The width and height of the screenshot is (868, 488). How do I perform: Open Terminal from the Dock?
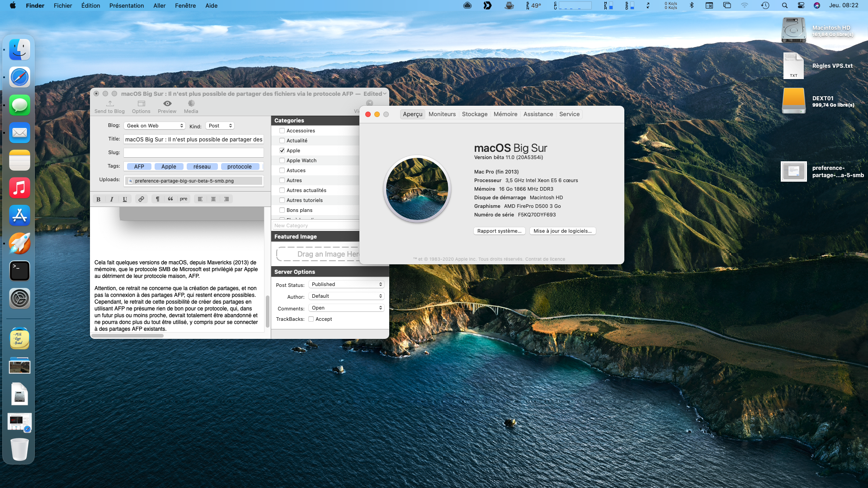point(19,271)
